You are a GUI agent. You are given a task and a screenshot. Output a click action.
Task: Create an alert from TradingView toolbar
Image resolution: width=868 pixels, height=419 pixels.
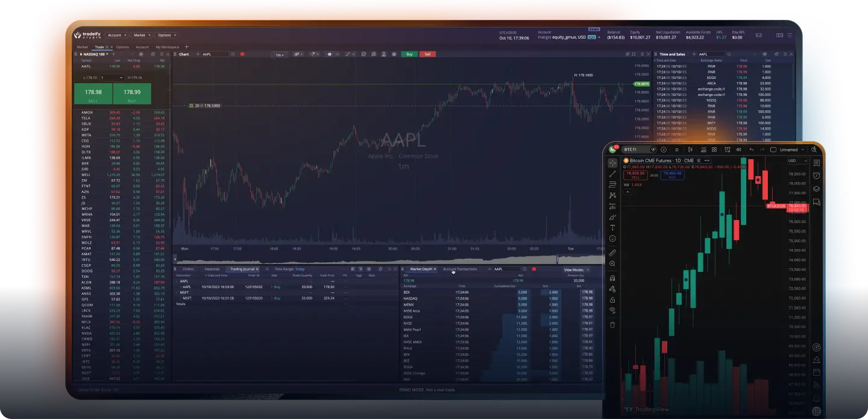(728, 150)
